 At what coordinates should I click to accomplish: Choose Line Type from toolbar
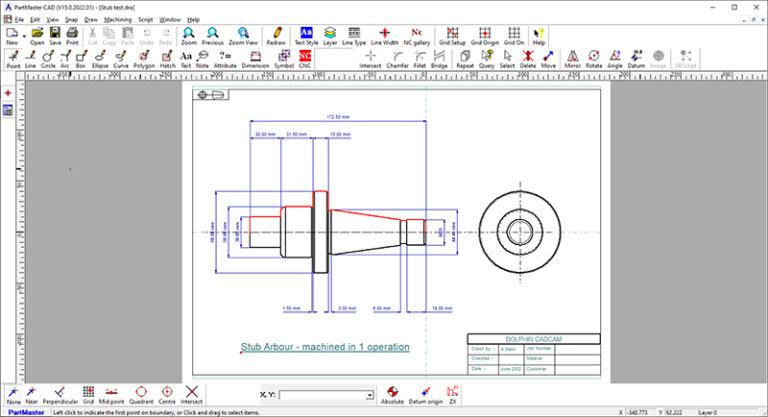[x=354, y=36]
